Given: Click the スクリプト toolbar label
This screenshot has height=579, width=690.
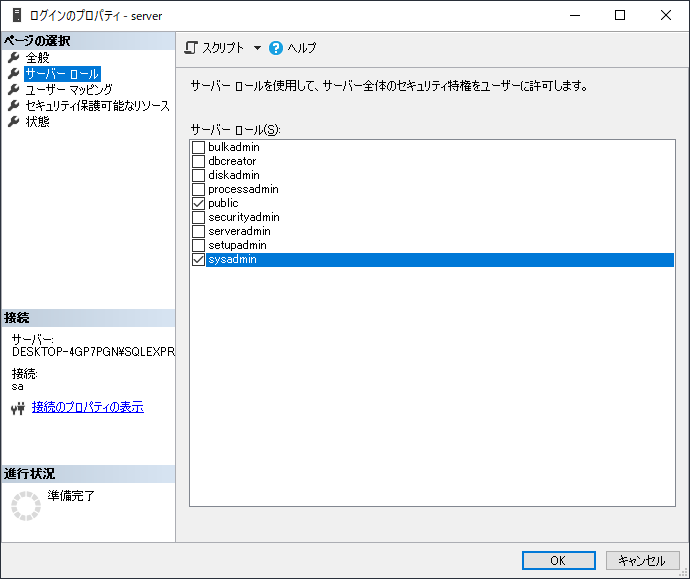Looking at the screenshot, I should (x=223, y=48).
